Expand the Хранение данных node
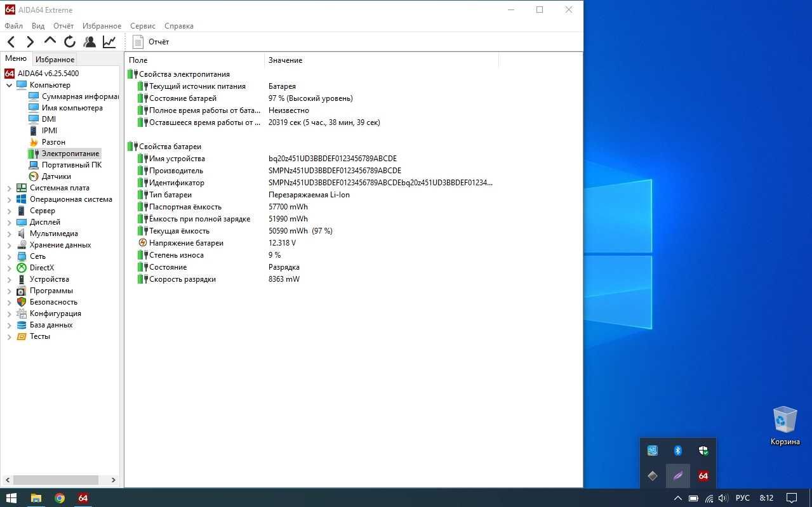Image resolution: width=812 pixels, height=507 pixels. click(x=9, y=245)
